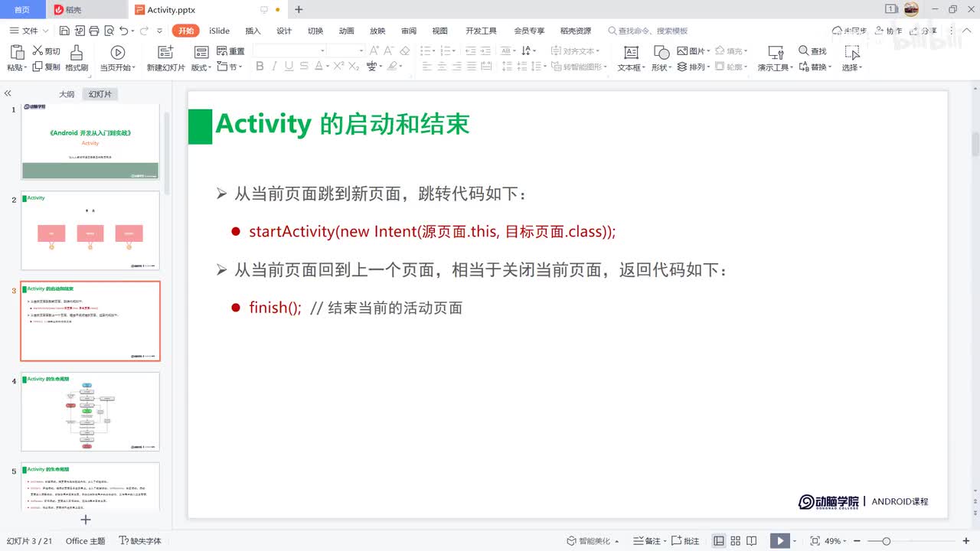The width and height of the screenshot is (980, 551).
Task: Toggle Italic formatting
Action: [276, 67]
